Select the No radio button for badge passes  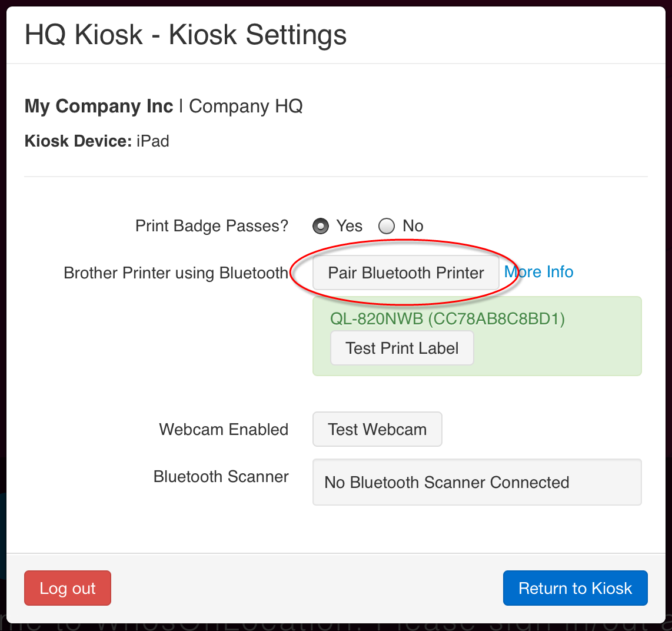(386, 226)
